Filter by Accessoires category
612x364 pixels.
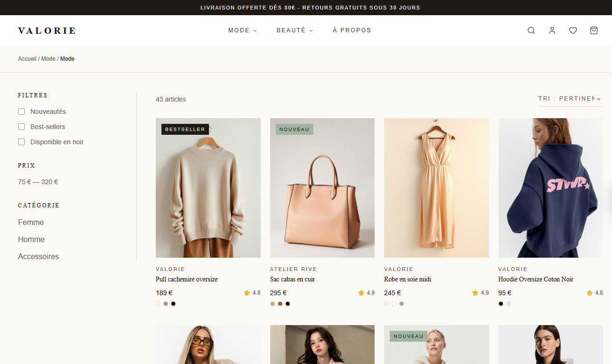point(38,256)
